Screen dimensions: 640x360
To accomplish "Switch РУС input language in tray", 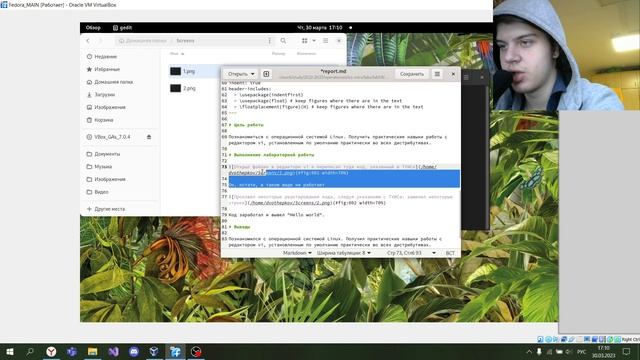I will (582, 351).
